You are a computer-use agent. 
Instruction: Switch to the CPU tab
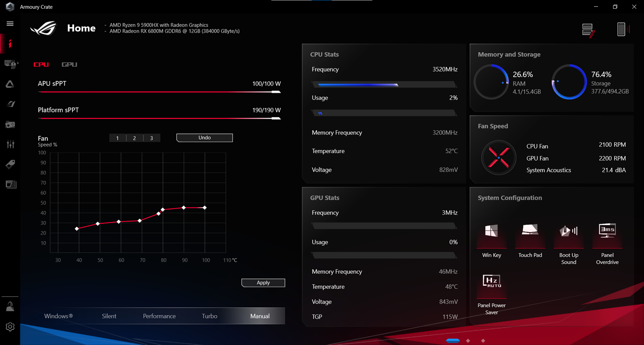pyautogui.click(x=41, y=64)
